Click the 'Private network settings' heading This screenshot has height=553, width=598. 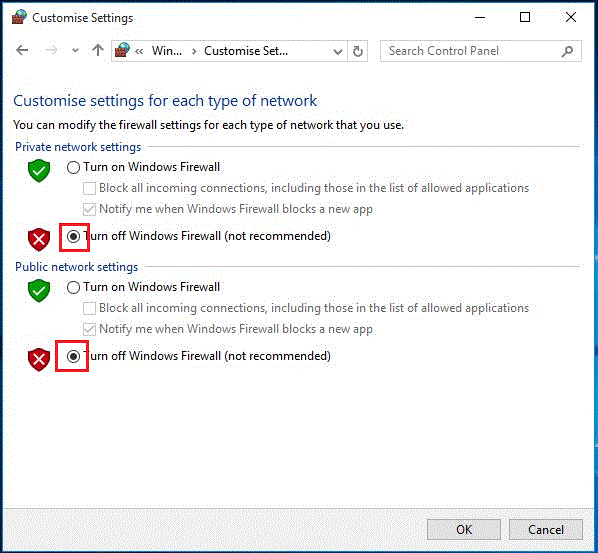click(78, 147)
